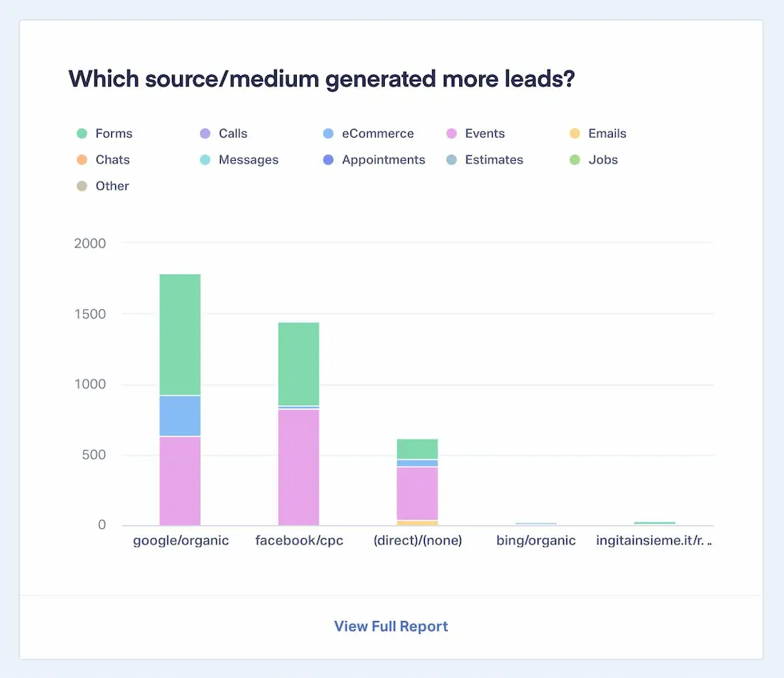This screenshot has height=678, width=784.
Task: Click the 500 y-axis value
Action: click(x=94, y=455)
